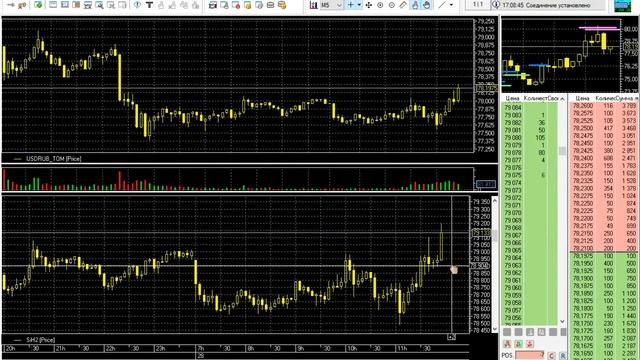Click the left order book 'Цена' header

(512, 98)
